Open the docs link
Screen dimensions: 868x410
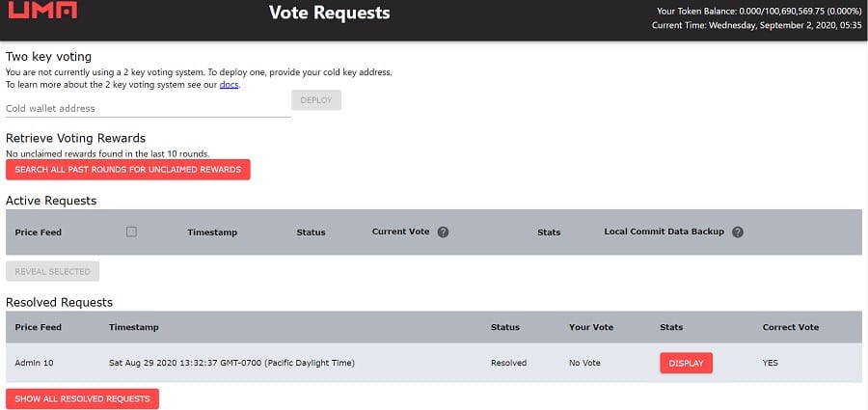point(229,85)
